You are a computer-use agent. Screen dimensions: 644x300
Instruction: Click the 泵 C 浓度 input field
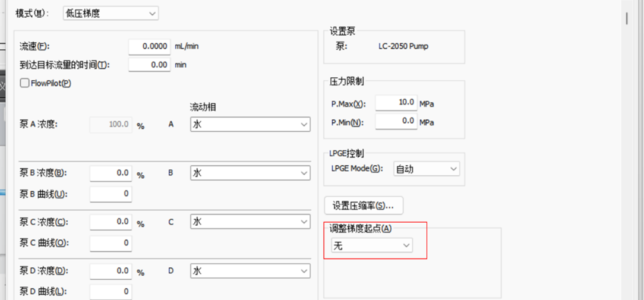pyautogui.click(x=111, y=222)
